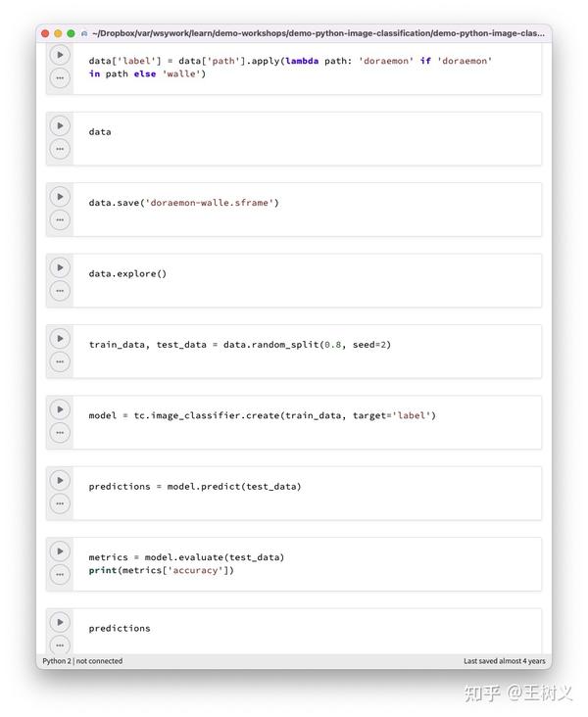
Task: Click the file path proxy icon in title bar
Action: pyautogui.click(x=84, y=33)
